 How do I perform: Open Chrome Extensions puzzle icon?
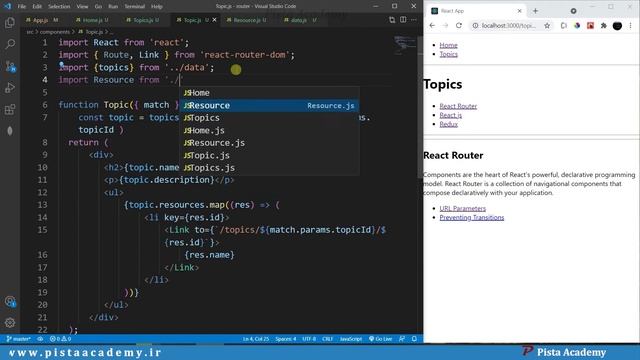[604, 25]
